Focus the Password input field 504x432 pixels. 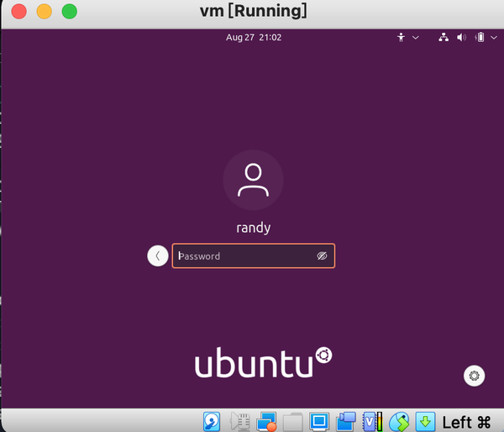(x=254, y=256)
